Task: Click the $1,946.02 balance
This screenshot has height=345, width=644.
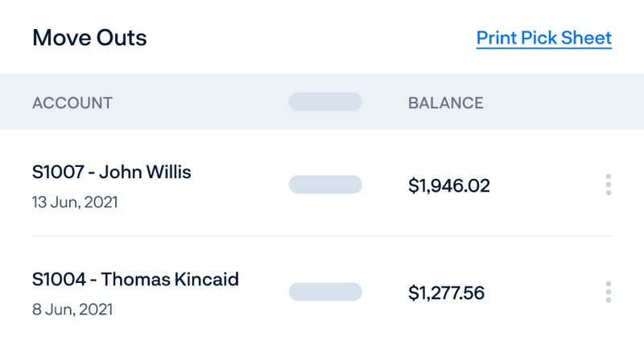Action: [448, 186]
